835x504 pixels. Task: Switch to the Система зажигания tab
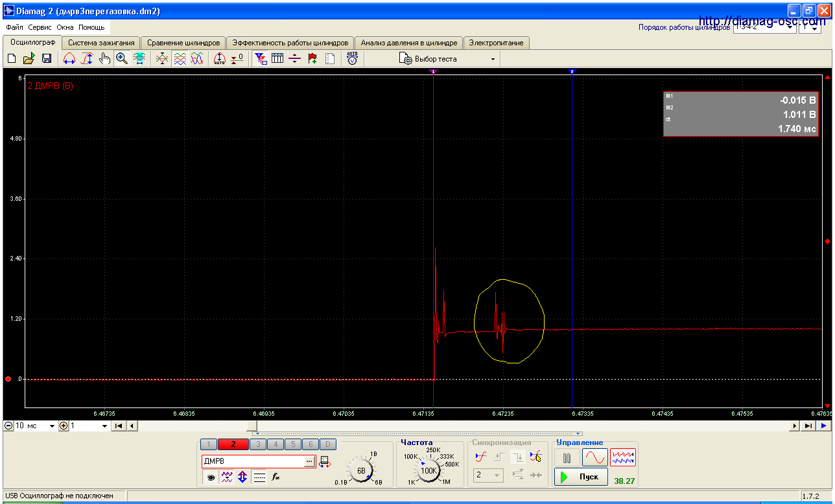coord(101,43)
